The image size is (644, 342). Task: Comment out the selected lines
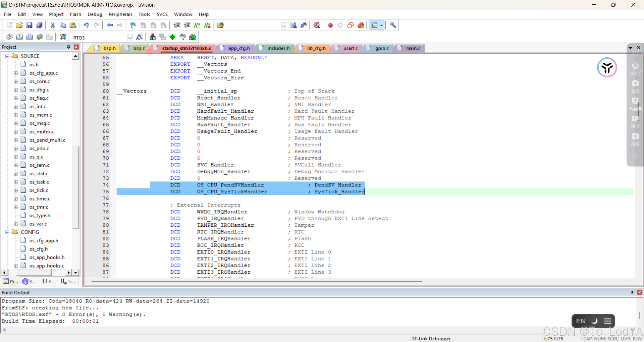click(x=197, y=25)
